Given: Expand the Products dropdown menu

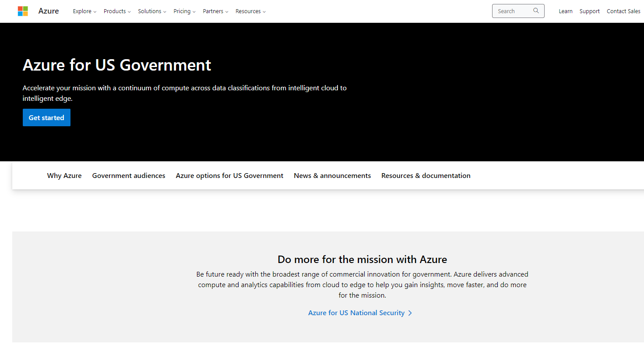Looking at the screenshot, I should (117, 11).
